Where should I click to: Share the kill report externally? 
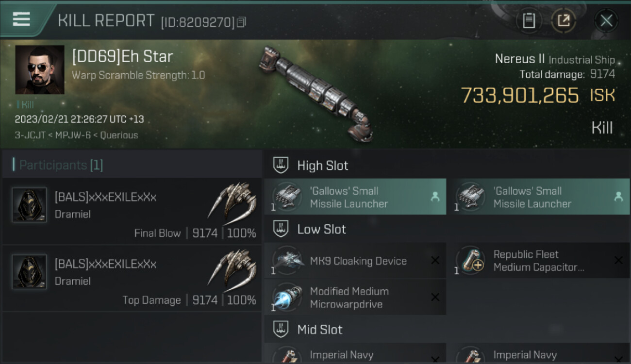(564, 20)
